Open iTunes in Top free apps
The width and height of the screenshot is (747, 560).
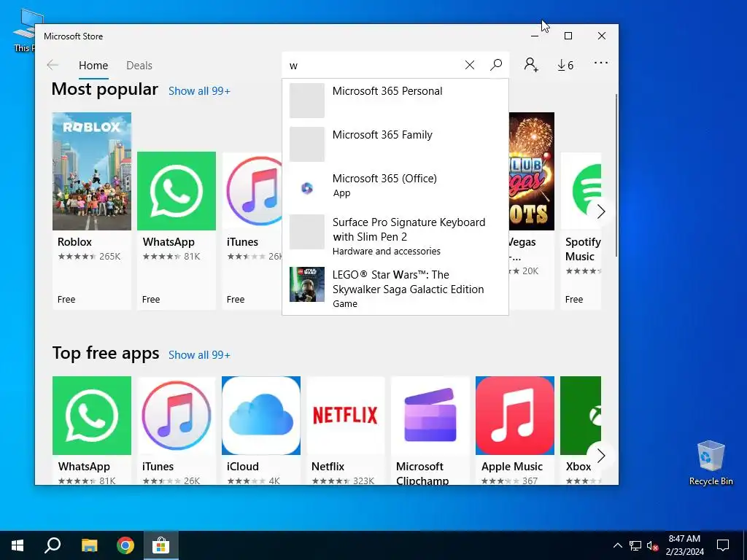(x=177, y=430)
